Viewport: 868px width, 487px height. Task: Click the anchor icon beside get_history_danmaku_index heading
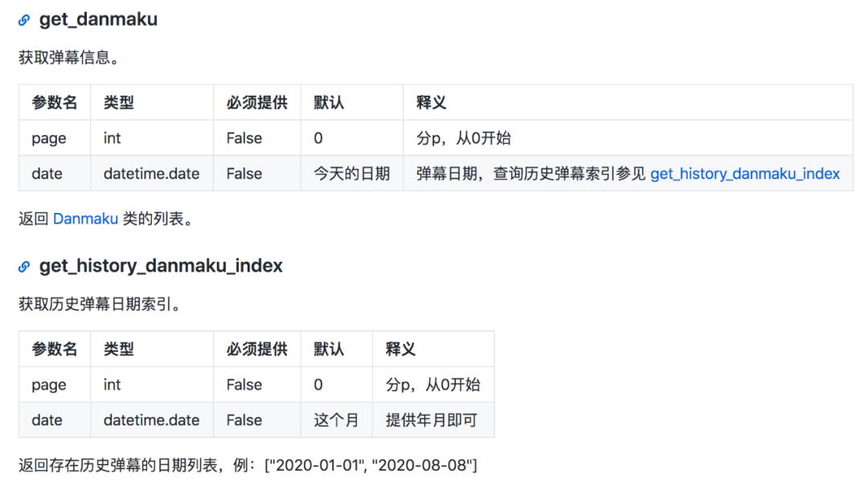coord(24,266)
